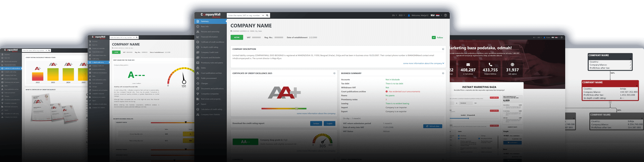Click the user profile icon beside Welcome text
Screen dimensions: 644x162
point(409,15)
